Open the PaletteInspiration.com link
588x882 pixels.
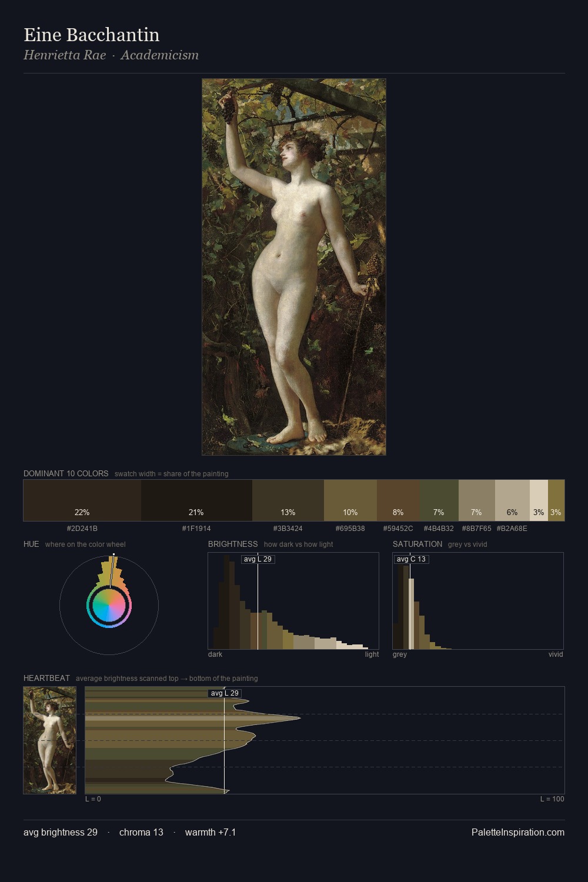[518, 832]
